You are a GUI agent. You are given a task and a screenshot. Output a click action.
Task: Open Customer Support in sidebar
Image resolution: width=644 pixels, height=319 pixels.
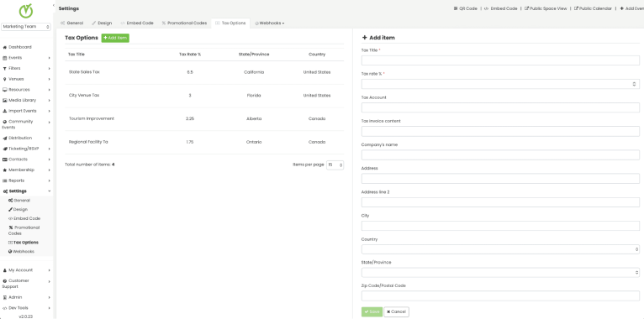coord(26,284)
